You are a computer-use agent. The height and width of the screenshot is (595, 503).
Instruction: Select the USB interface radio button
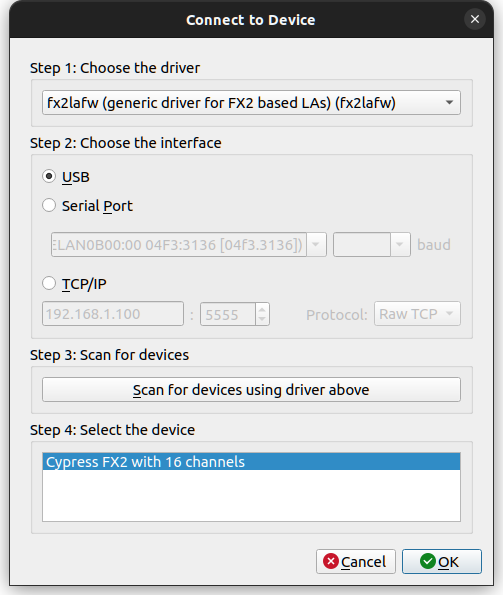coord(49,176)
